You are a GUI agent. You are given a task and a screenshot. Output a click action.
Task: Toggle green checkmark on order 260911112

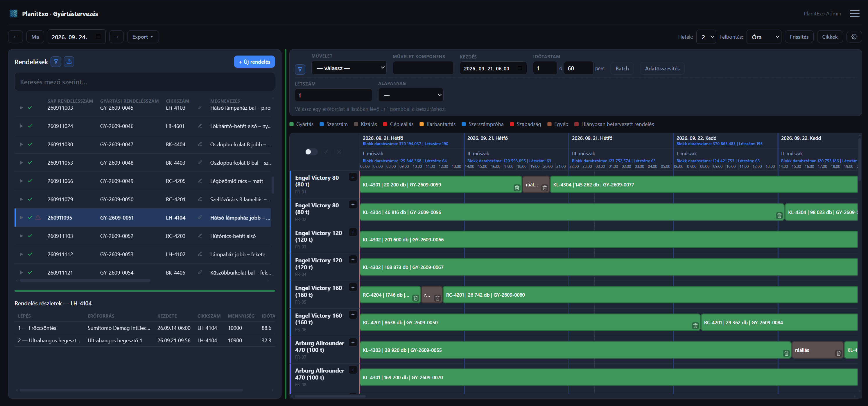point(30,254)
